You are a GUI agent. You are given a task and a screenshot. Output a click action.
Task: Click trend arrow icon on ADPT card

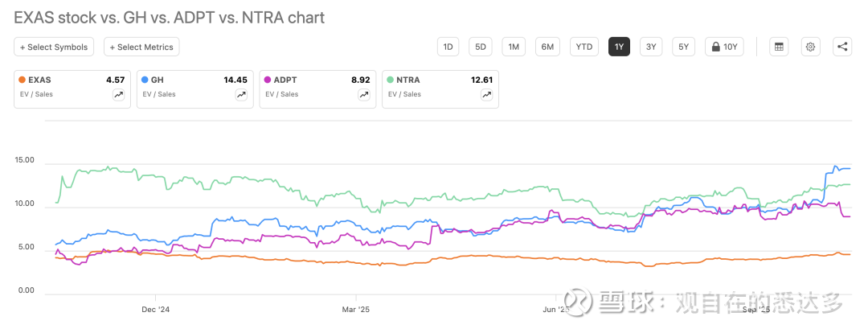pyautogui.click(x=364, y=95)
